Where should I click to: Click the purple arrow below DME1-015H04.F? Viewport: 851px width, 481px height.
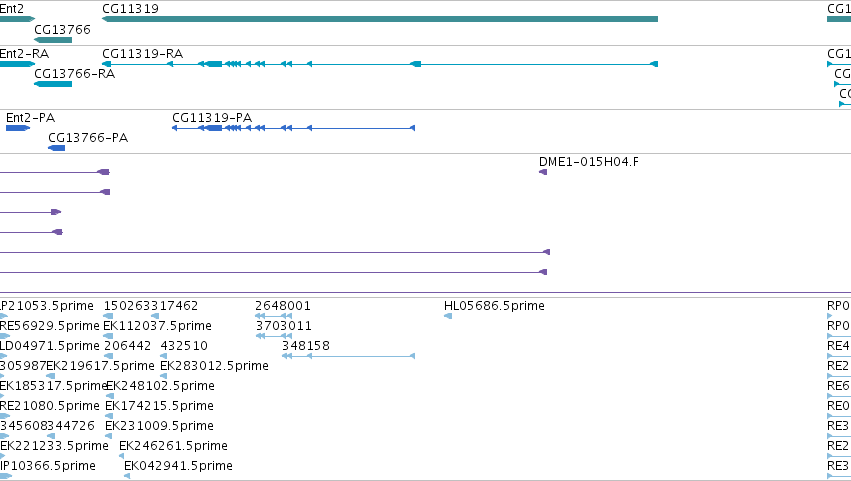point(543,172)
